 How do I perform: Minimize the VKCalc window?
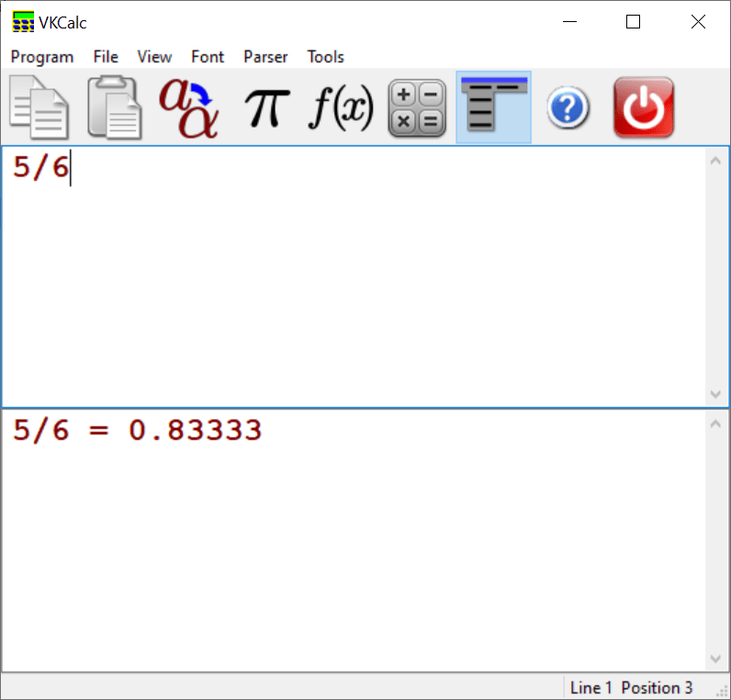pyautogui.click(x=569, y=22)
